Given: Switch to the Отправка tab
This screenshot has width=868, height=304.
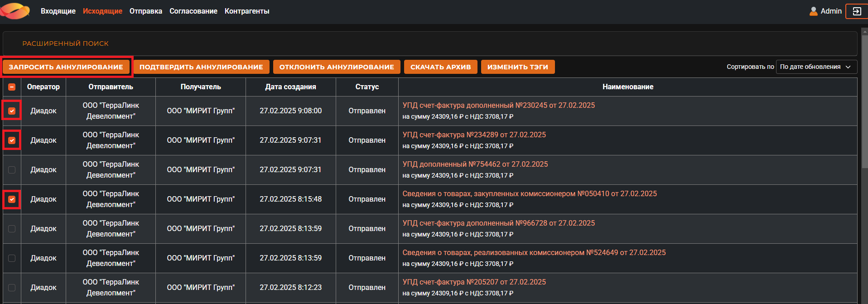Looking at the screenshot, I should (x=146, y=11).
